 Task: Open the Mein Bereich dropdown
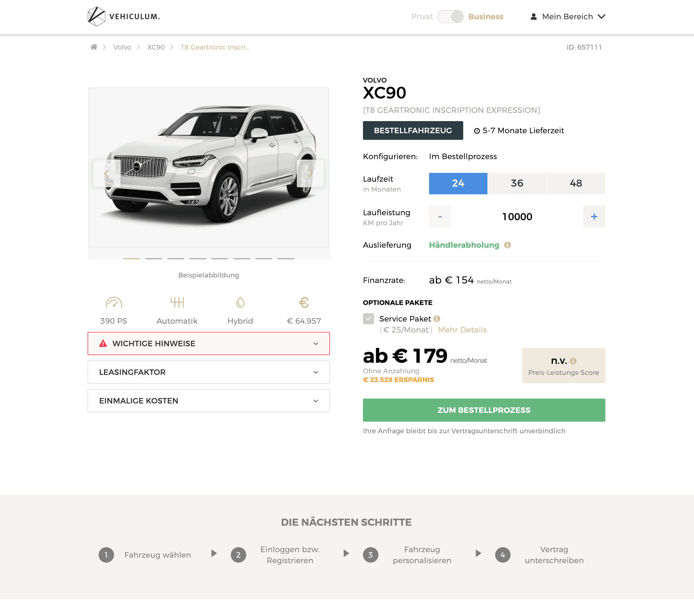click(568, 17)
